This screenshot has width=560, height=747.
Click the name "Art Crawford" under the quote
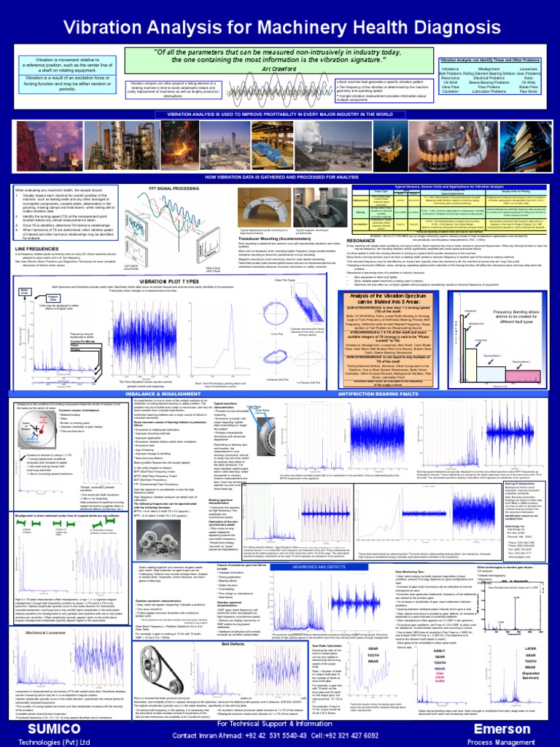point(279,69)
